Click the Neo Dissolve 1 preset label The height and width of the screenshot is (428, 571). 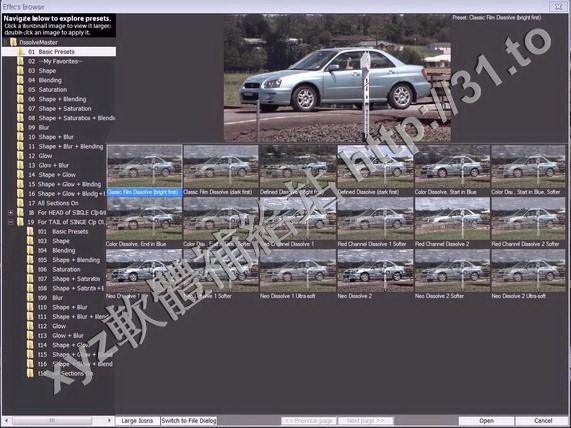click(123, 296)
